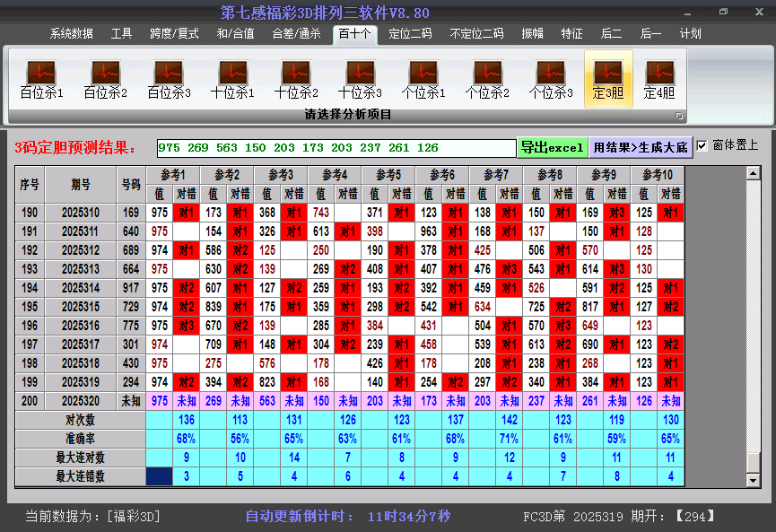Expand the ribbon group dialog launcher
Screen dimensions: 776x532
(679, 116)
